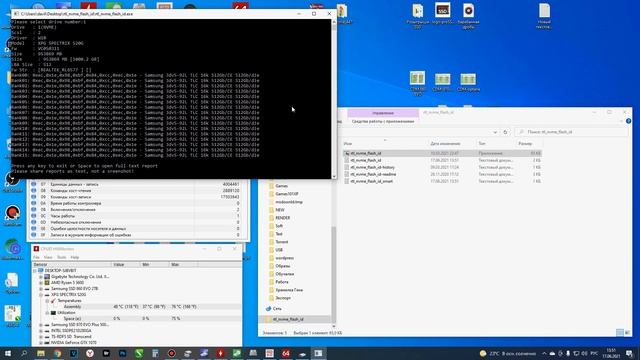Open the Работа folder in sidebar
This screenshot has height=360, width=640.
[282, 282]
